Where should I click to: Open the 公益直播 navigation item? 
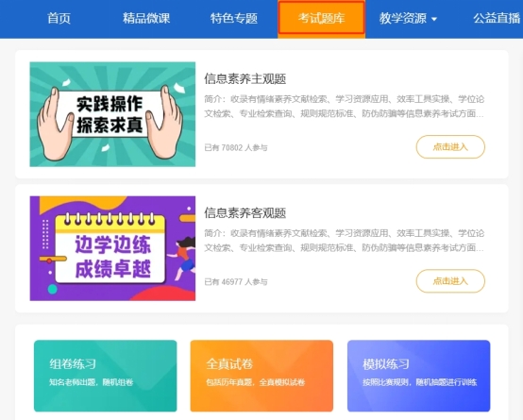tap(497, 18)
